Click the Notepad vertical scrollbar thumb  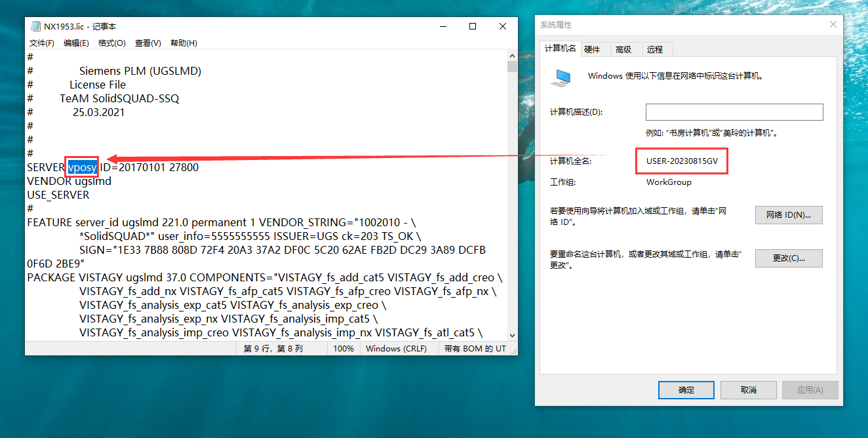coord(512,67)
